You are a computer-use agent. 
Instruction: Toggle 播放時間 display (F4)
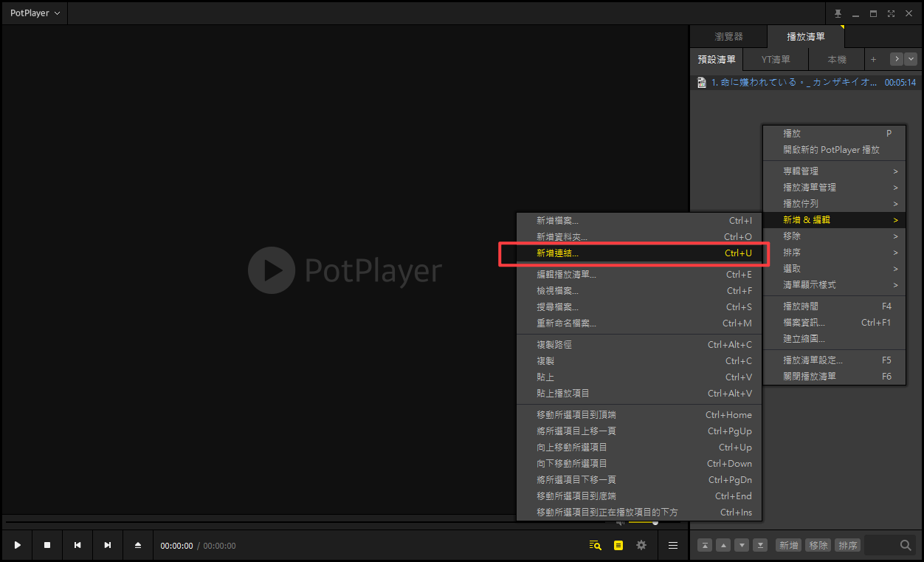834,306
